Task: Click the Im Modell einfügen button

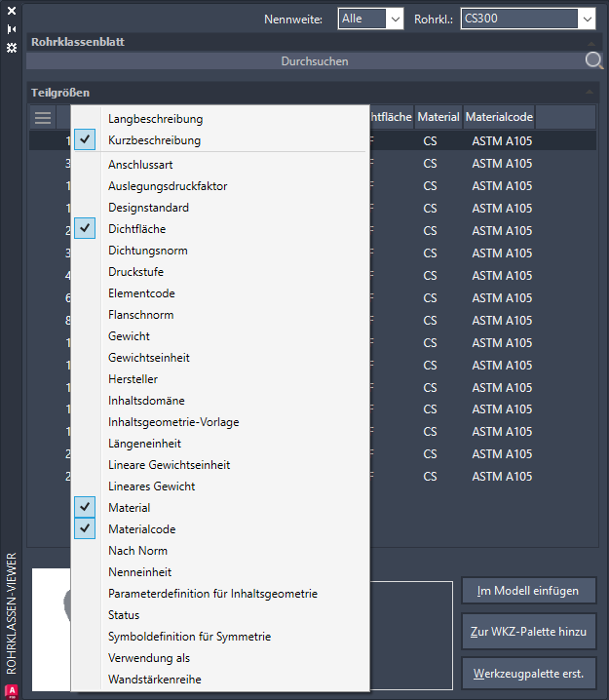Action: click(528, 591)
